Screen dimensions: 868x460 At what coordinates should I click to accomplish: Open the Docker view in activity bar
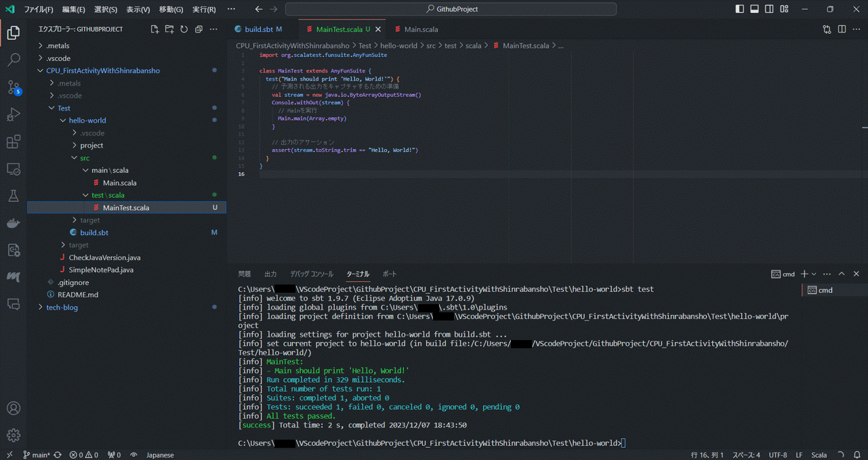point(14,223)
